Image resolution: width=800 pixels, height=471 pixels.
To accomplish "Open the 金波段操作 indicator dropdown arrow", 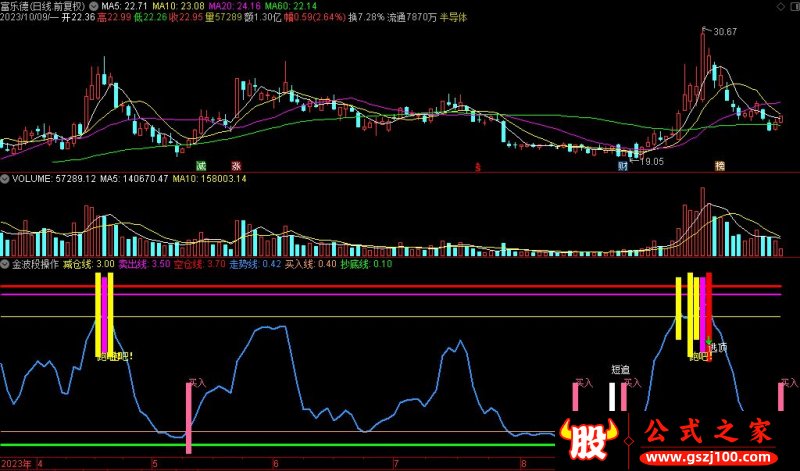I will [5, 264].
